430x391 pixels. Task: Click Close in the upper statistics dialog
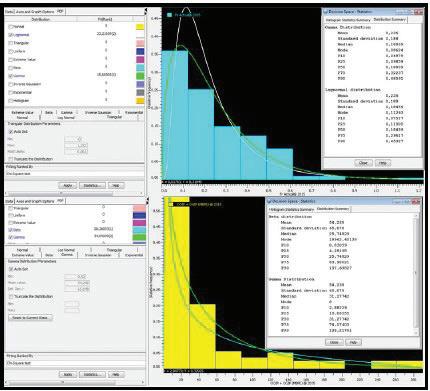pos(363,163)
